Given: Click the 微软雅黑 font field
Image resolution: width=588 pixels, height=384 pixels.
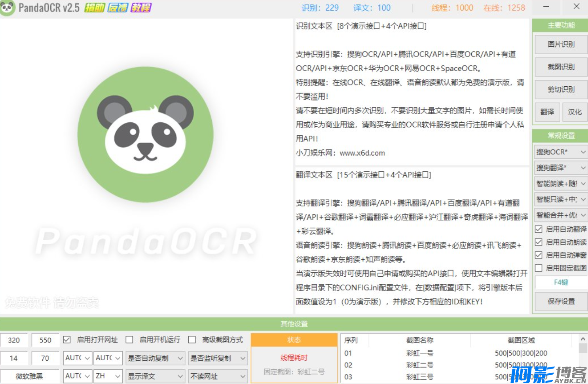Looking at the screenshot, I should (x=29, y=376).
